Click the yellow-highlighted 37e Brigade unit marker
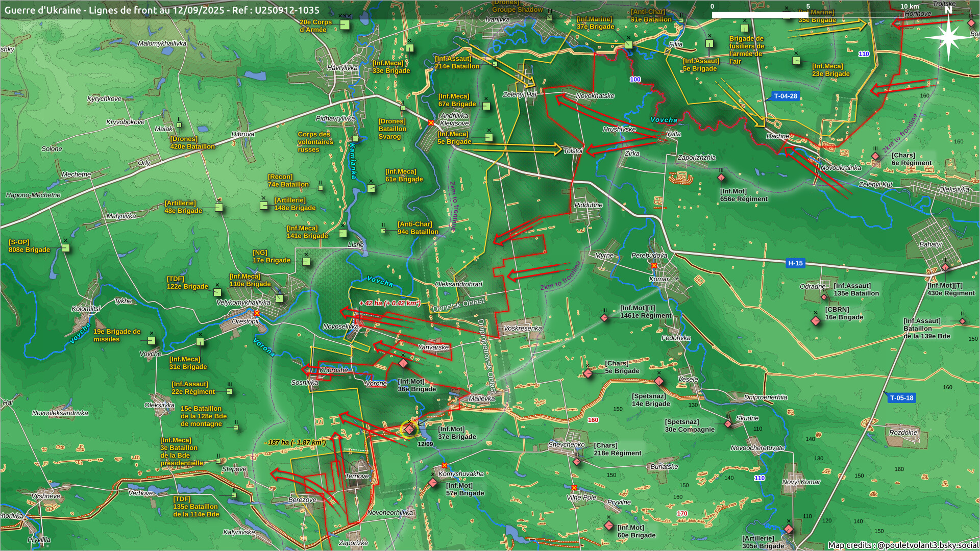This screenshot has width=980, height=551. coord(409,430)
